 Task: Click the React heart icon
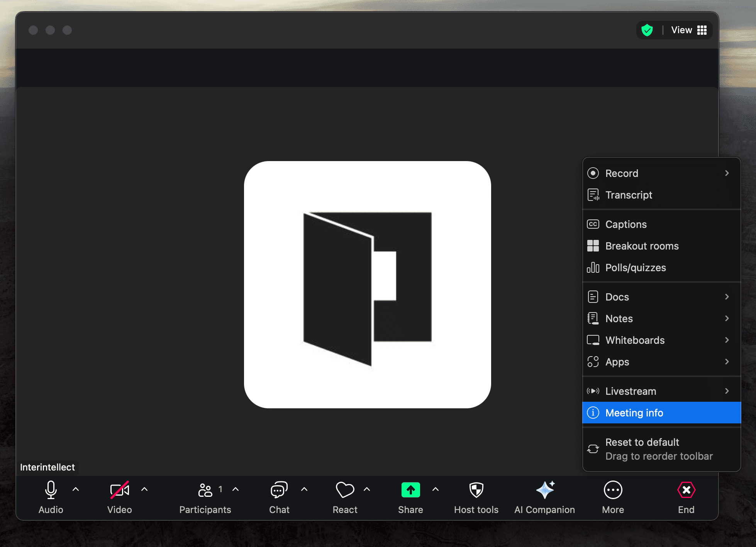click(x=345, y=490)
